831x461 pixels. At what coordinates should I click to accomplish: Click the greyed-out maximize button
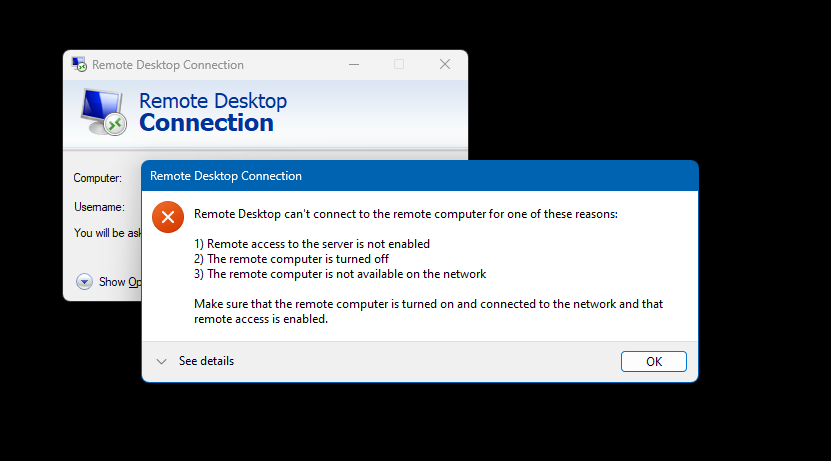399,64
